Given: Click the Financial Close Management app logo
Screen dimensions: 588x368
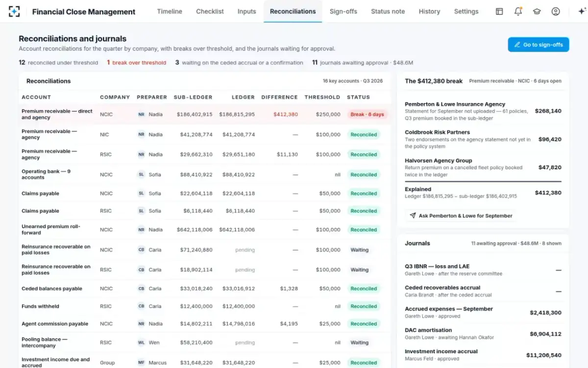Looking at the screenshot, I should 15,11.
